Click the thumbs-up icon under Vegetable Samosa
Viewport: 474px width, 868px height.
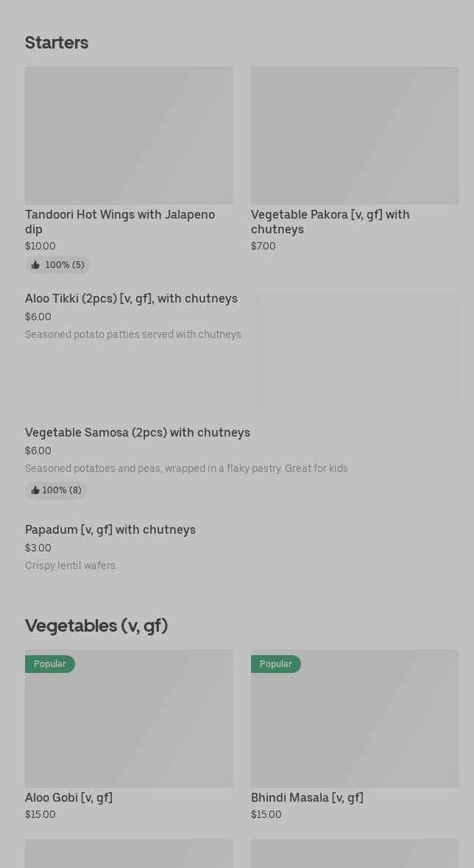click(x=35, y=490)
